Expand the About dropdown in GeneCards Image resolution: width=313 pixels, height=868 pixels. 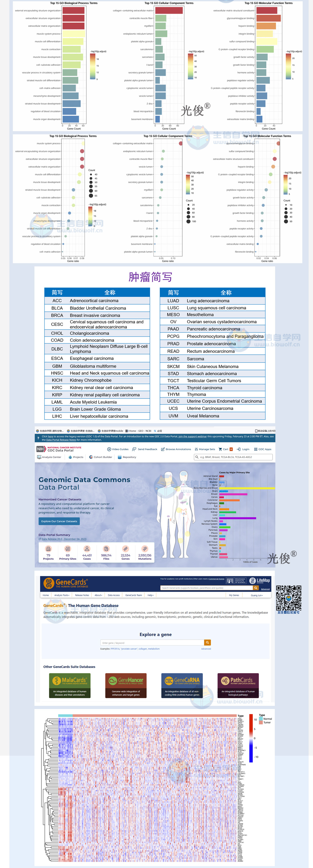tap(98, 595)
